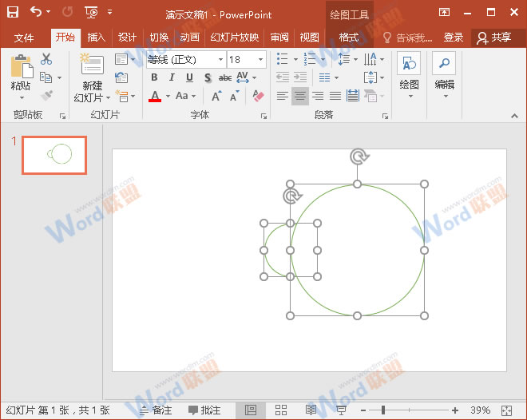The height and width of the screenshot is (420, 527).
Task: Toggle Underline formatting
Action: tap(189, 77)
